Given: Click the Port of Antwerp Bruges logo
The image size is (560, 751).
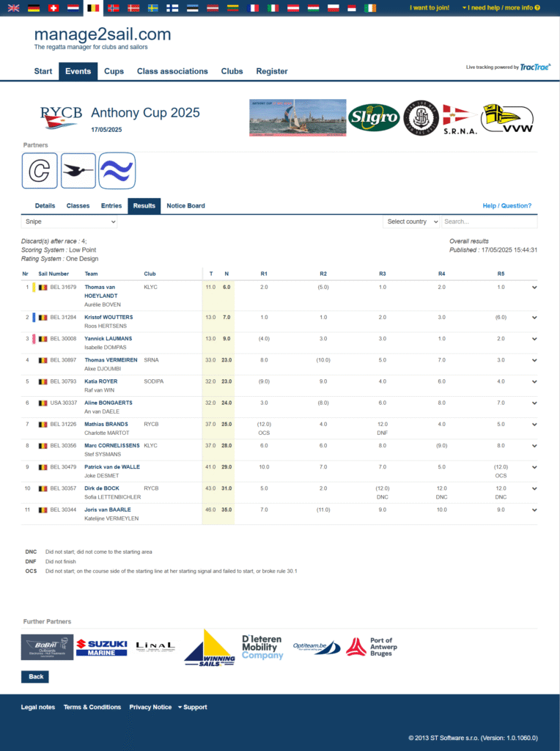Looking at the screenshot, I should click(x=372, y=646).
